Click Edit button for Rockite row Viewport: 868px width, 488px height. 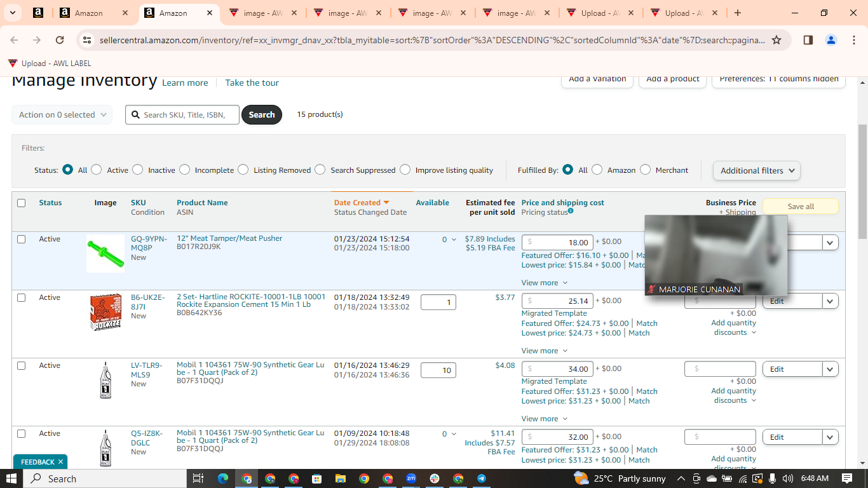coord(792,301)
